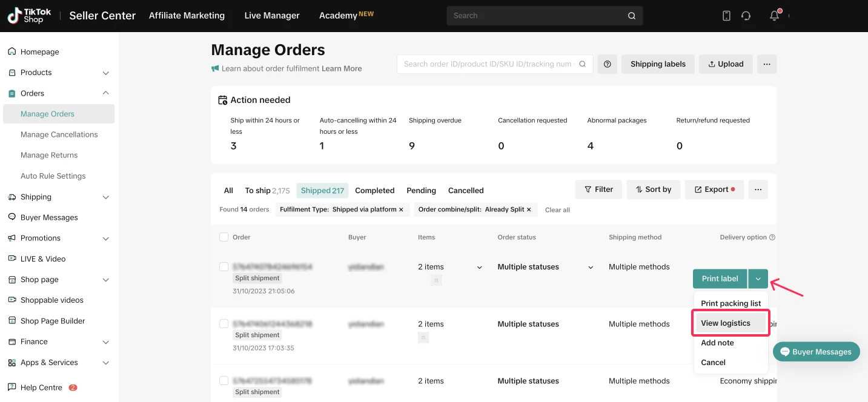
Task: Click the help question mark icon
Action: tap(607, 64)
